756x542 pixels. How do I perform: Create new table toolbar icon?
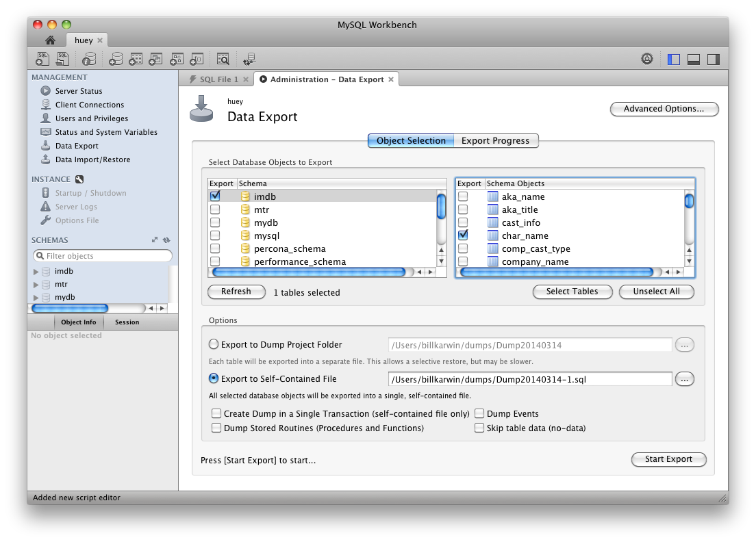coord(136,59)
